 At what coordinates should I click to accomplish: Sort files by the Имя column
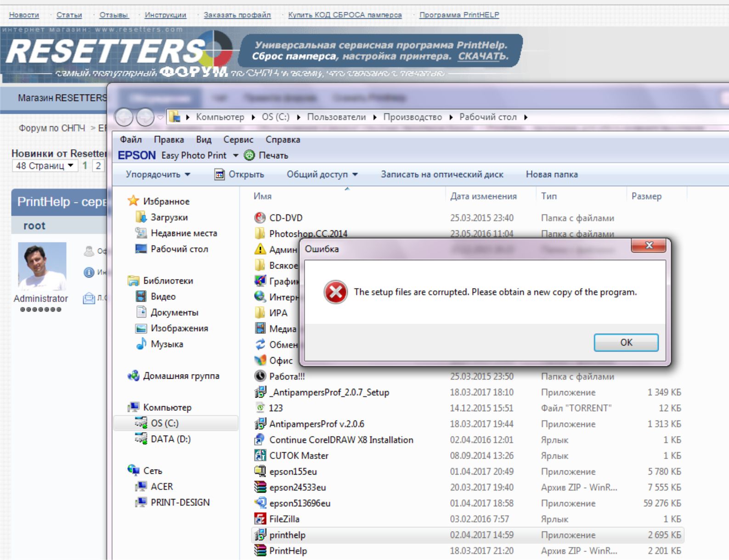(262, 196)
